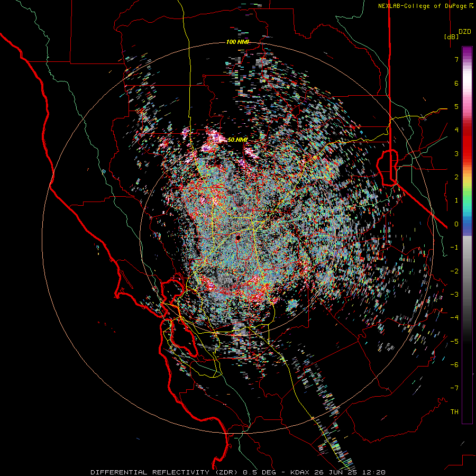This screenshot has width=476, height=476.
Task: Click the positive 7 scale label
Action: [456, 59]
